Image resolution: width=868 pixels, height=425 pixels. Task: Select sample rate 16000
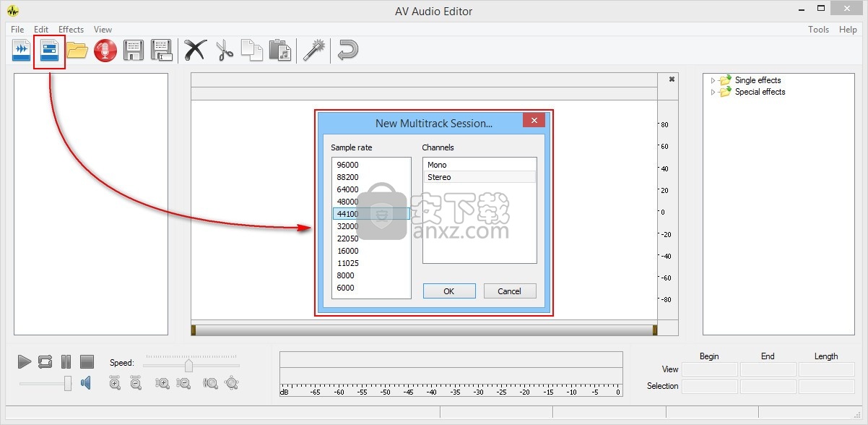pos(371,251)
